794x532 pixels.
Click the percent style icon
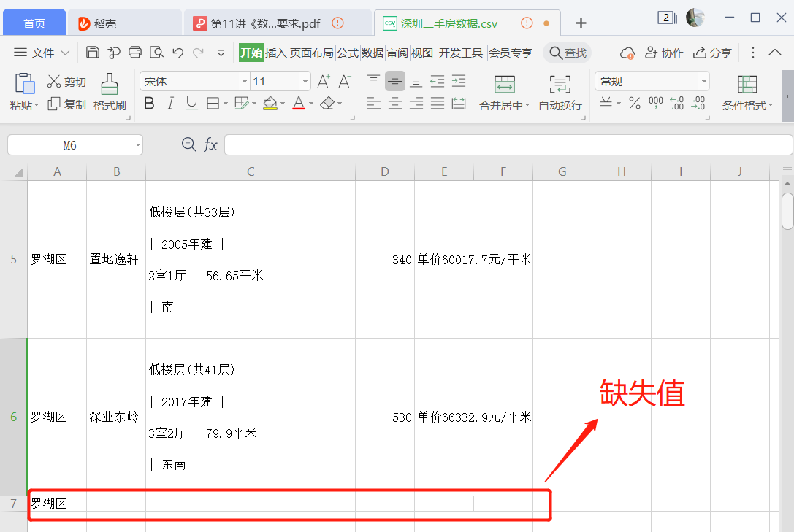[x=634, y=103]
